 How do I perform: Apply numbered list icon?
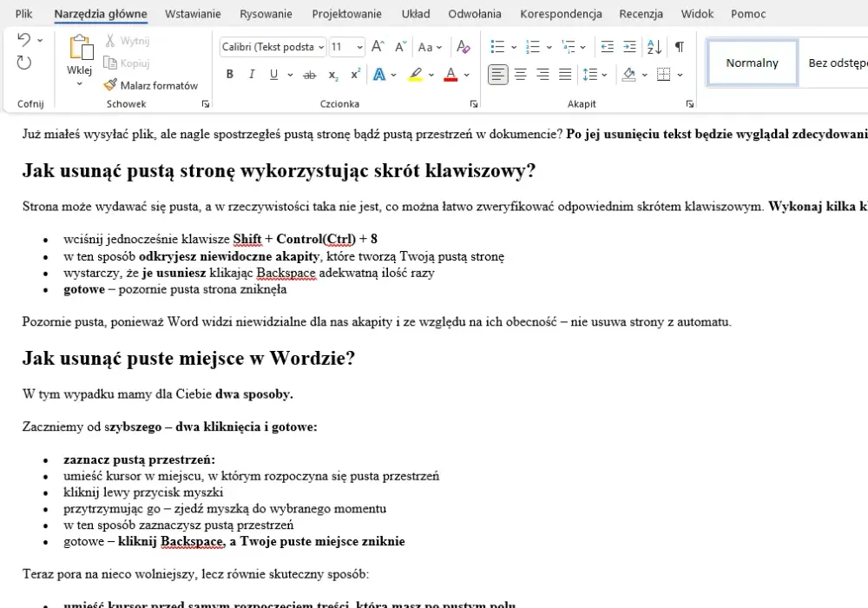pos(533,47)
